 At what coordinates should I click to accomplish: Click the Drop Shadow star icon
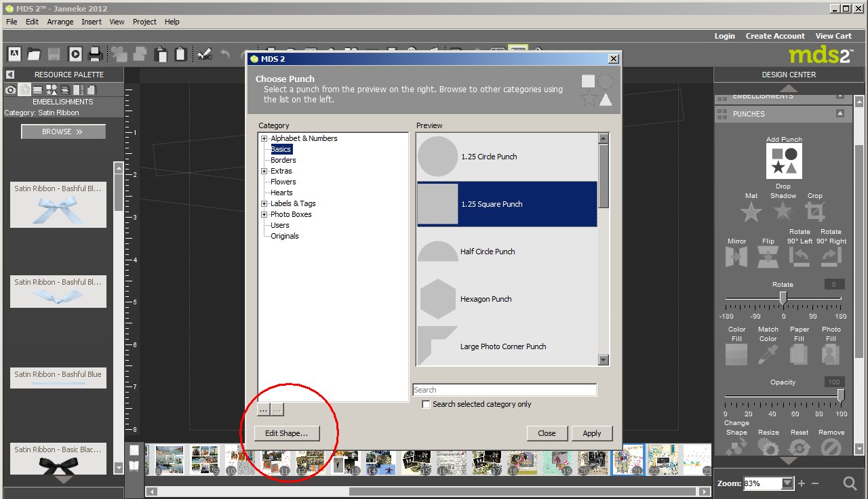783,212
